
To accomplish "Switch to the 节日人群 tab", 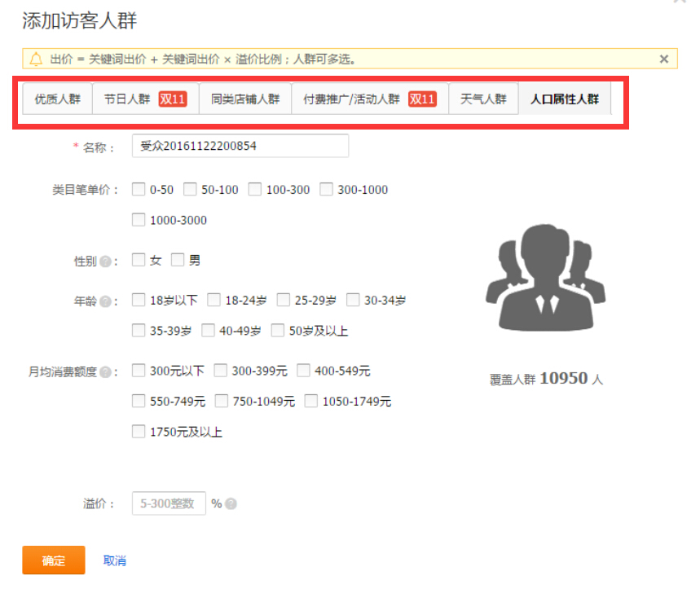I will (146, 99).
